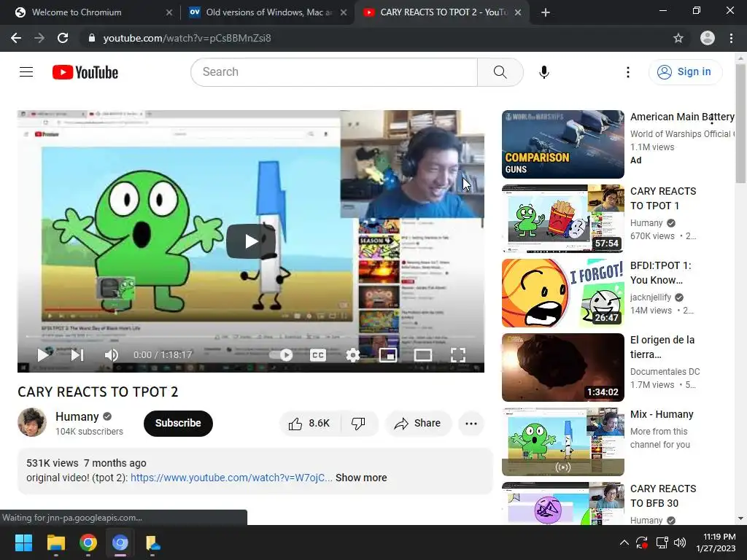Image resolution: width=747 pixels, height=560 pixels.
Task: Play the video with the center play button
Action: click(x=251, y=241)
